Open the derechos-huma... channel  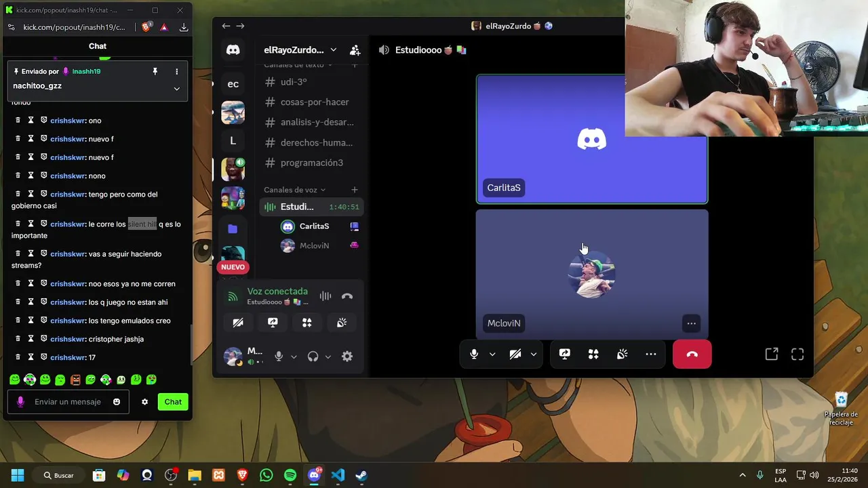311,142
